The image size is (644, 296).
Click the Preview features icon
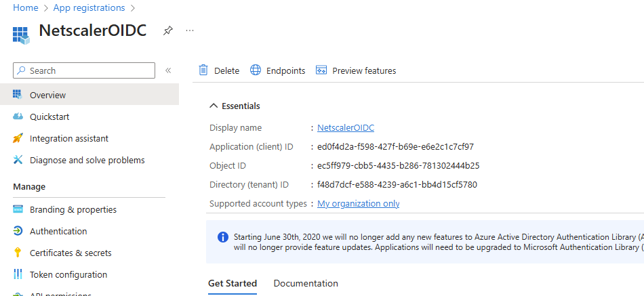[321, 70]
